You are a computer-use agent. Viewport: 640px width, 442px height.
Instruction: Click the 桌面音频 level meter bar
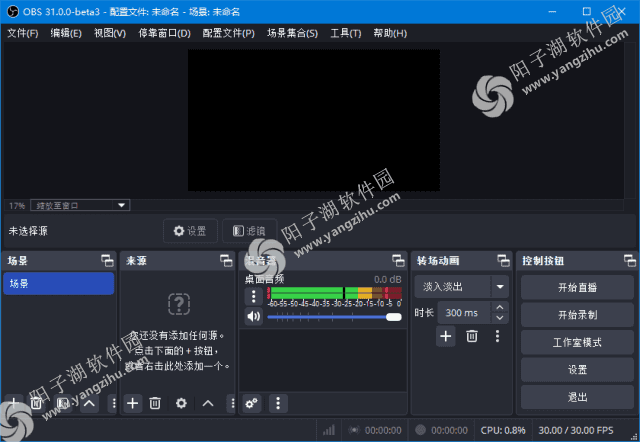[335, 293]
